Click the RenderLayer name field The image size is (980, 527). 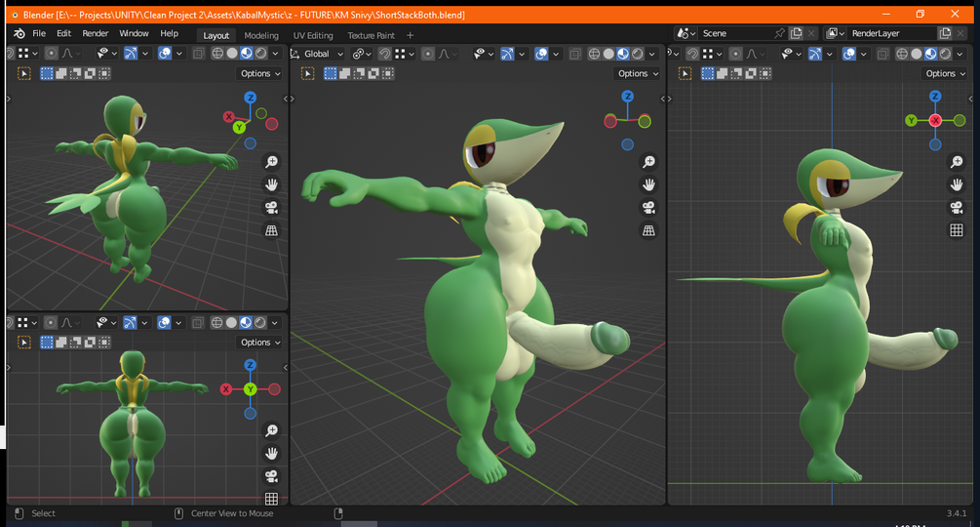pos(891,34)
